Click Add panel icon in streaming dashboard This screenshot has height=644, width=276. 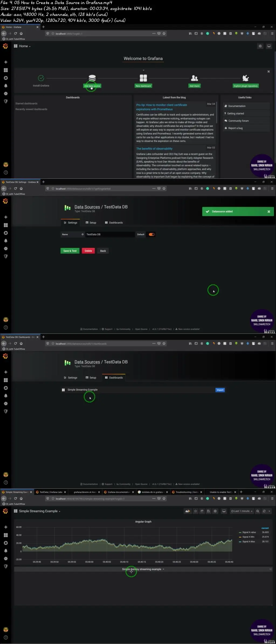188,511
